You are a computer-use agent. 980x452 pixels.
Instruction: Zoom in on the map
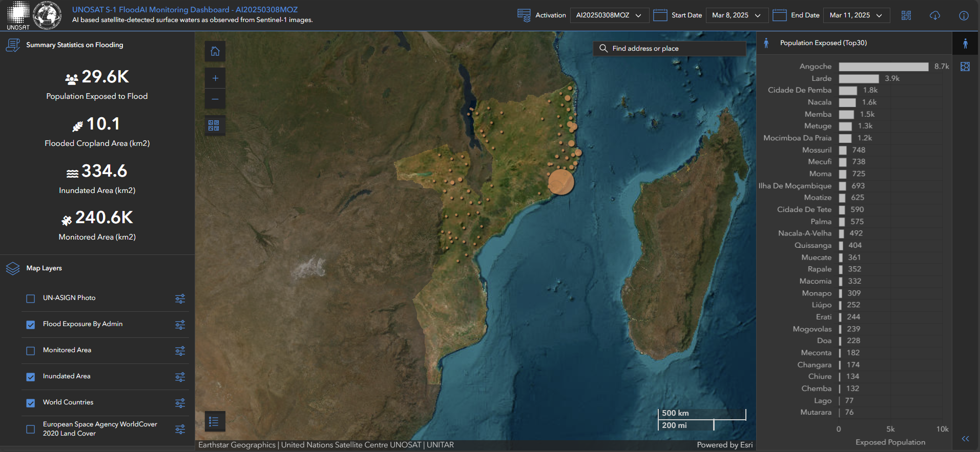[215, 78]
